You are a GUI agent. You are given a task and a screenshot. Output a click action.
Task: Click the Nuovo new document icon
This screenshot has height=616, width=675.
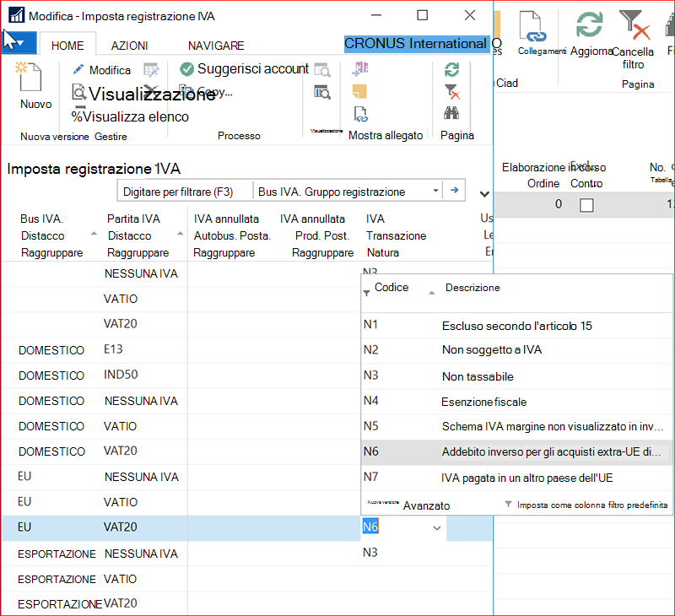[x=29, y=76]
